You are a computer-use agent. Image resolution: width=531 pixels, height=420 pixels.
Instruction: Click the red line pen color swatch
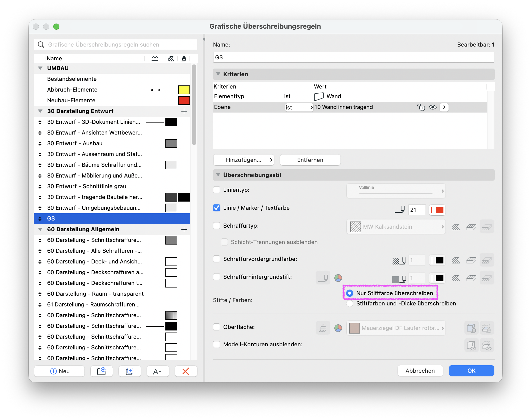pyautogui.click(x=437, y=210)
